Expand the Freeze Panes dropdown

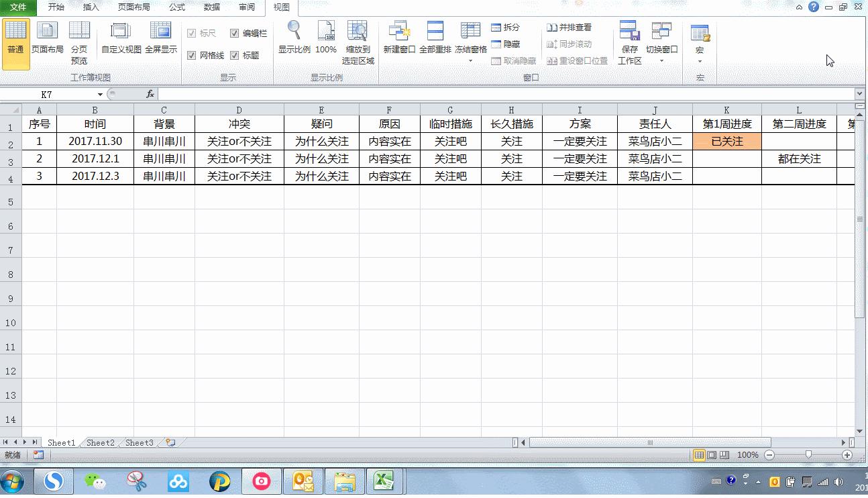(x=470, y=60)
